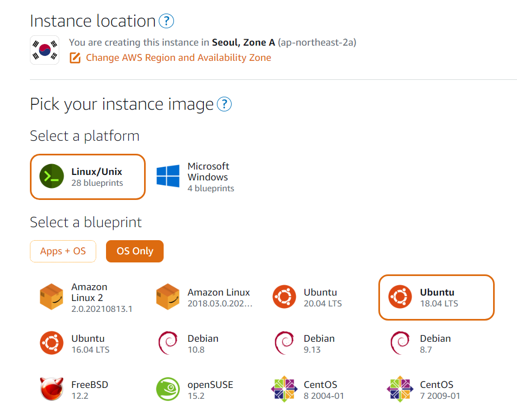Choose Ubuntu 18.04 LTS logo icon
Image resolution: width=517 pixels, height=420 pixels.
point(400,297)
